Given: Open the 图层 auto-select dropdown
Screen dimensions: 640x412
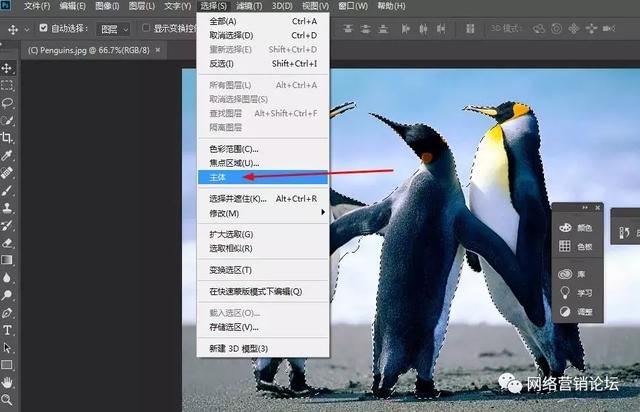Looking at the screenshot, I should pyautogui.click(x=114, y=29).
